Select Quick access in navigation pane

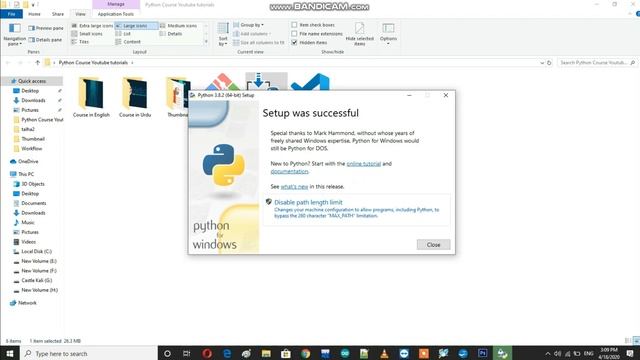(x=32, y=81)
